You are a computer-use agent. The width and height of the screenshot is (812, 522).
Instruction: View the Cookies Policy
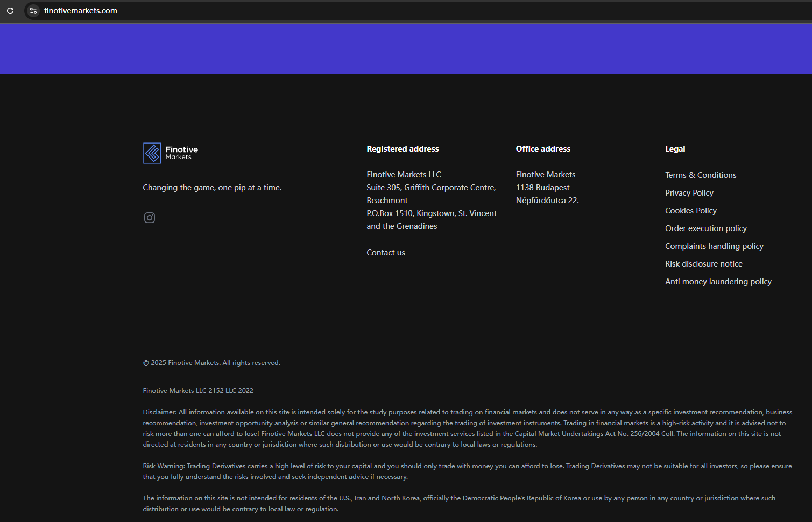tap(690, 211)
